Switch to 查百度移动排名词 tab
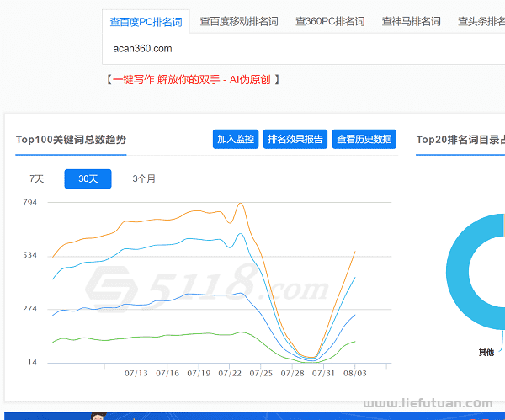505x420 pixels. [239, 22]
